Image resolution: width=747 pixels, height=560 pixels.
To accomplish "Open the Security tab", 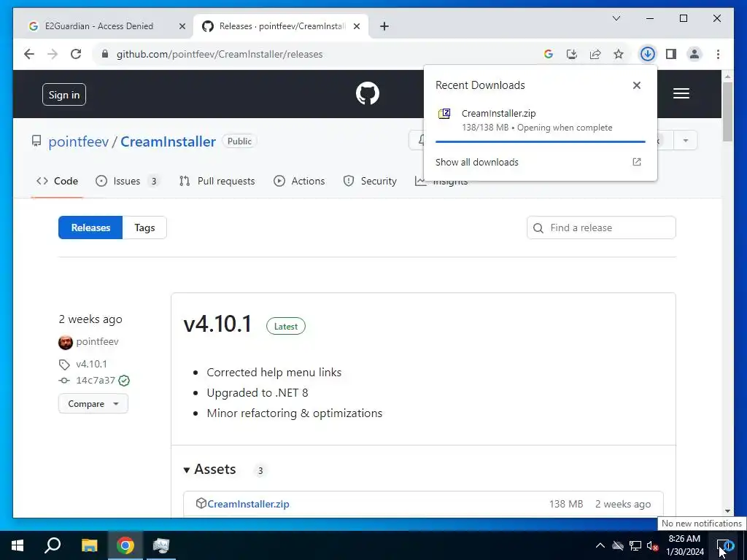I will [370, 181].
